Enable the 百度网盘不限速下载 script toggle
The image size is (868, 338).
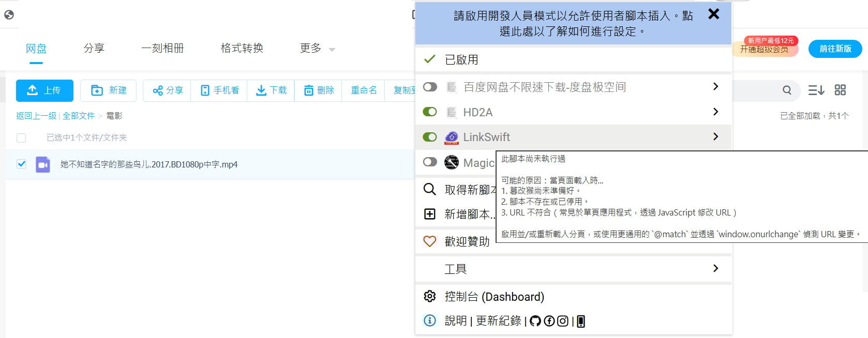[x=430, y=87]
